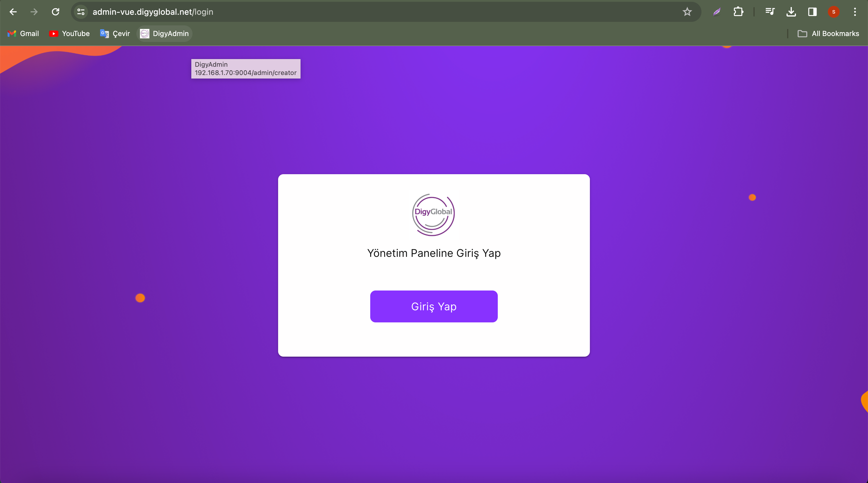Image resolution: width=868 pixels, height=483 pixels.
Task: Reload the current page
Action: (56, 12)
